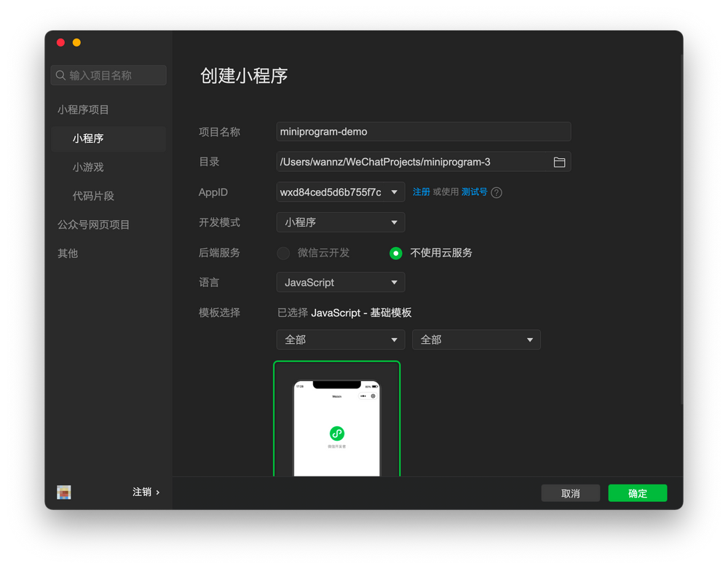Select the 不使用云服务 option
Viewport: 728px width, 569px height.
click(396, 253)
